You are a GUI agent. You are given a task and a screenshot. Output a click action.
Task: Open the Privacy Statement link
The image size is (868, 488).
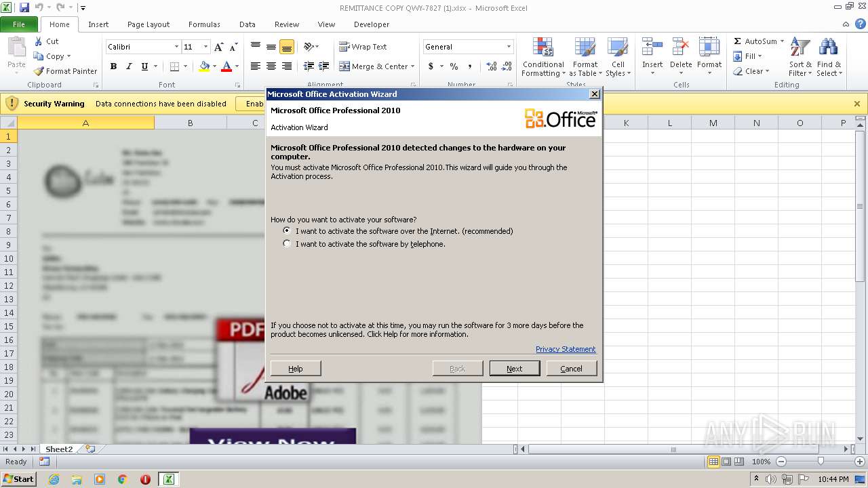(566, 349)
